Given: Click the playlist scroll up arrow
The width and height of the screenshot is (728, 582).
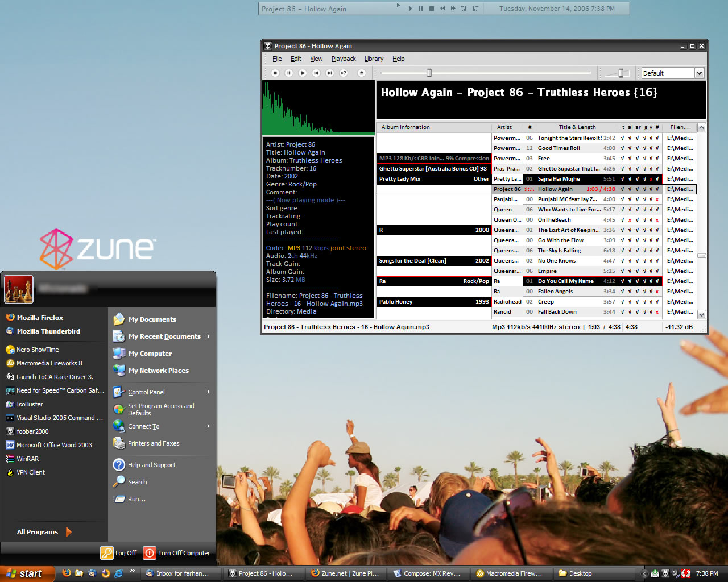Looking at the screenshot, I should [701, 127].
